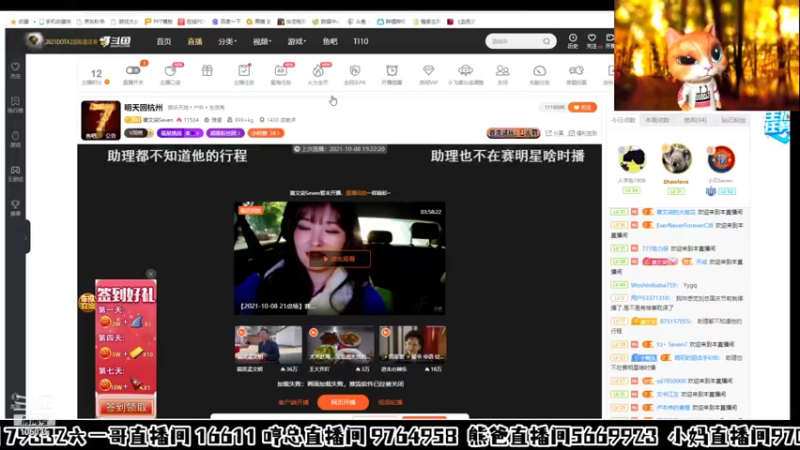
Task: Expand the 视频 video dropdown
Action: tap(262, 41)
